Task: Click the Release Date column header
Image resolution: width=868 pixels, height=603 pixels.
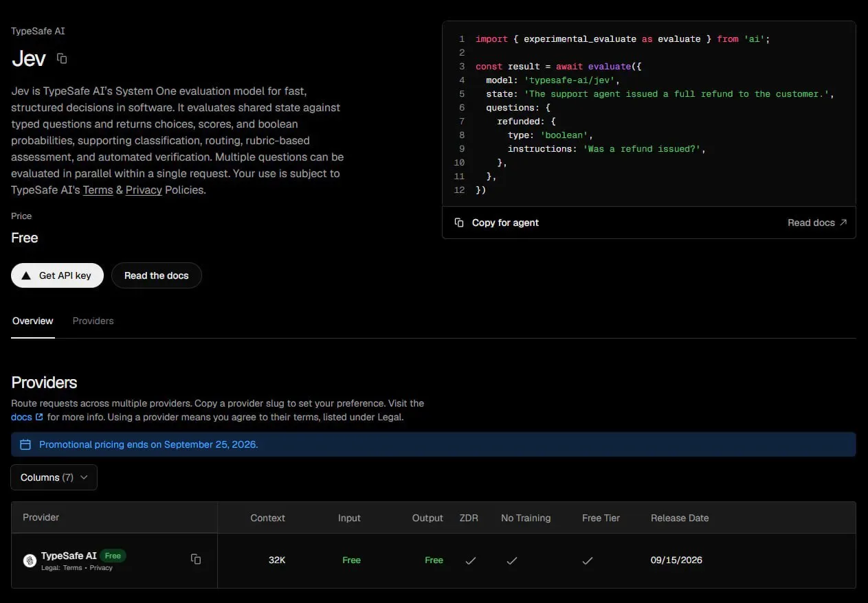Action: 680,518
